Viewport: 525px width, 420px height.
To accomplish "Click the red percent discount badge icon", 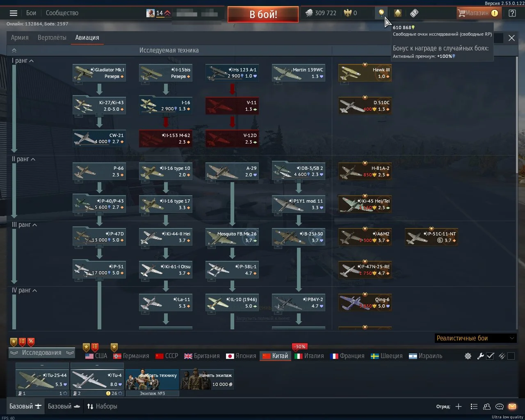I will [x=31, y=341].
